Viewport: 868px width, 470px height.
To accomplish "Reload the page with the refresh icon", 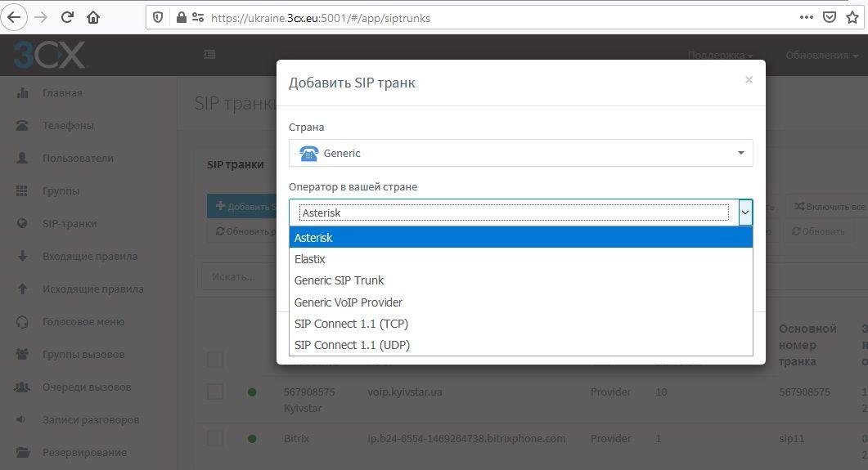I will tap(67, 18).
